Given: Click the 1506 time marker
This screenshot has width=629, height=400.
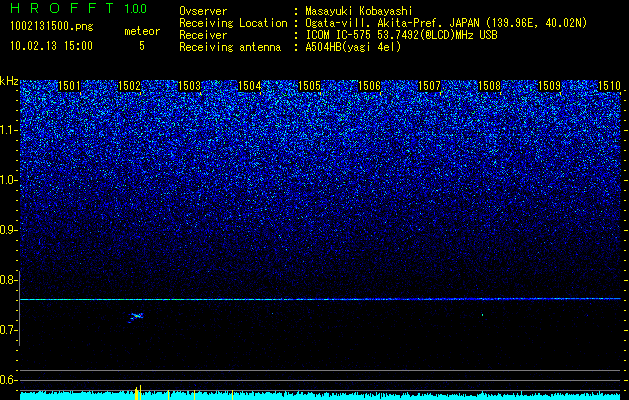Looking at the screenshot, I should point(369,86).
